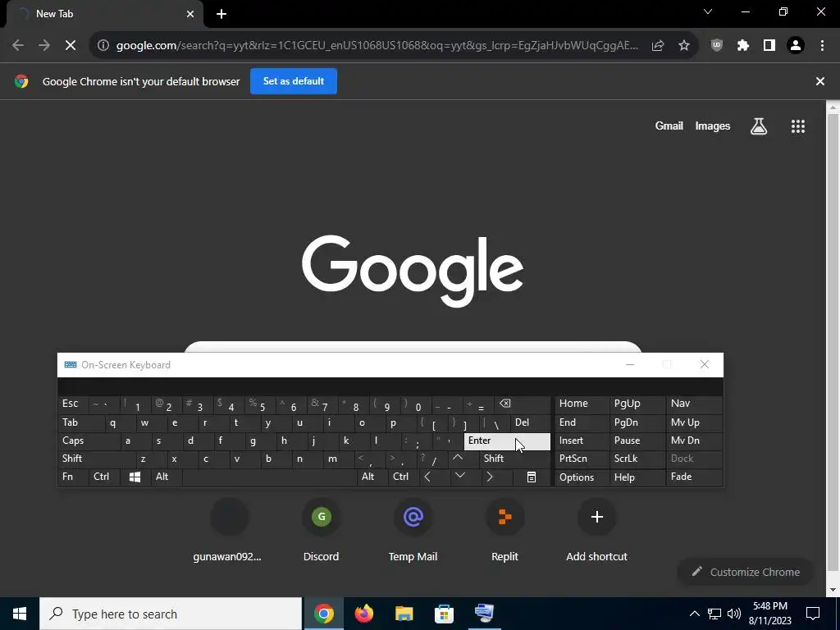The width and height of the screenshot is (840, 630).
Task: Open Chrome three-dot menu
Action: pyautogui.click(x=822, y=46)
